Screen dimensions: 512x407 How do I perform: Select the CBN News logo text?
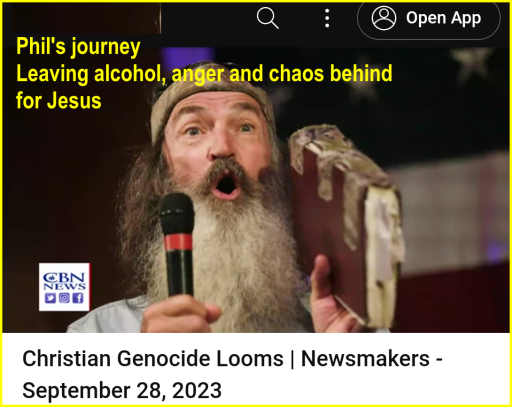coord(64,281)
